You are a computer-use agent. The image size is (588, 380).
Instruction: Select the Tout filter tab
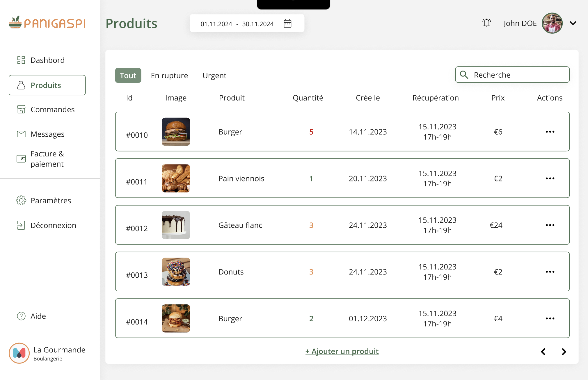[128, 76]
